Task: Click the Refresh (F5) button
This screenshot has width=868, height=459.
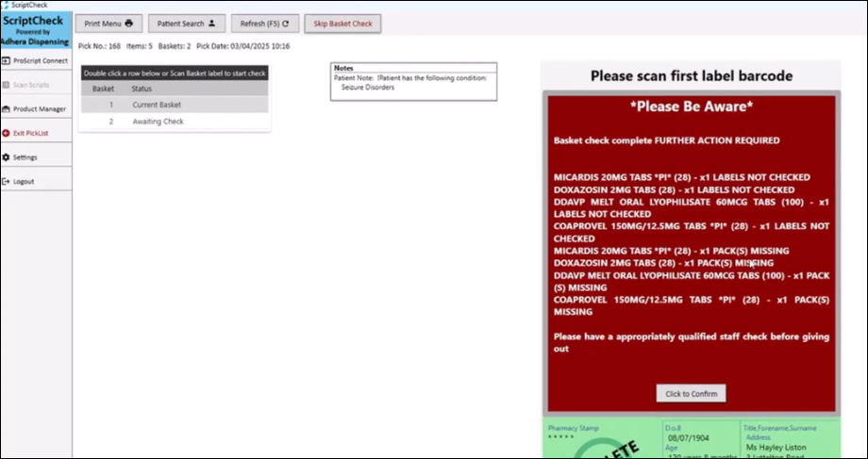Action: [264, 24]
